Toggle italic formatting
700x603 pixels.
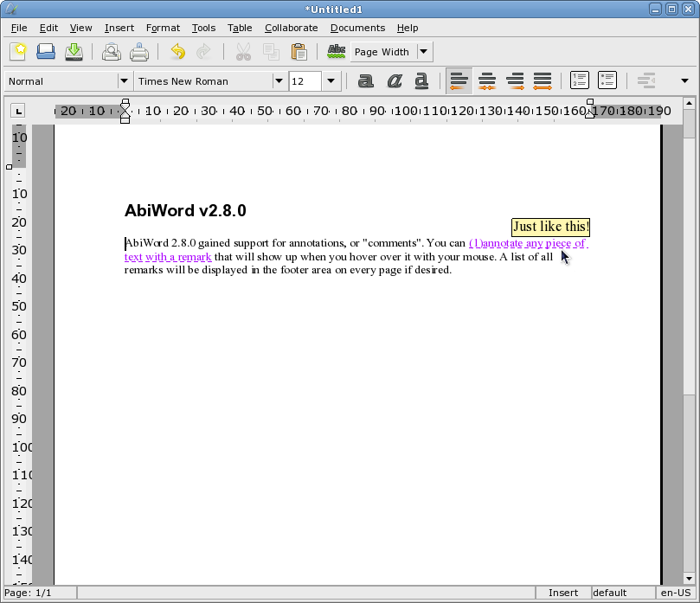tap(395, 80)
